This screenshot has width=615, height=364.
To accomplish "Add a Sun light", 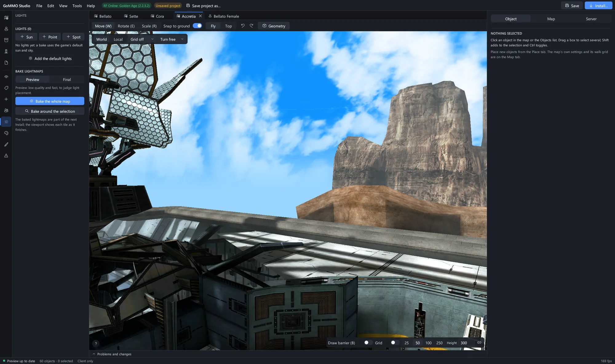I will click(x=26, y=37).
